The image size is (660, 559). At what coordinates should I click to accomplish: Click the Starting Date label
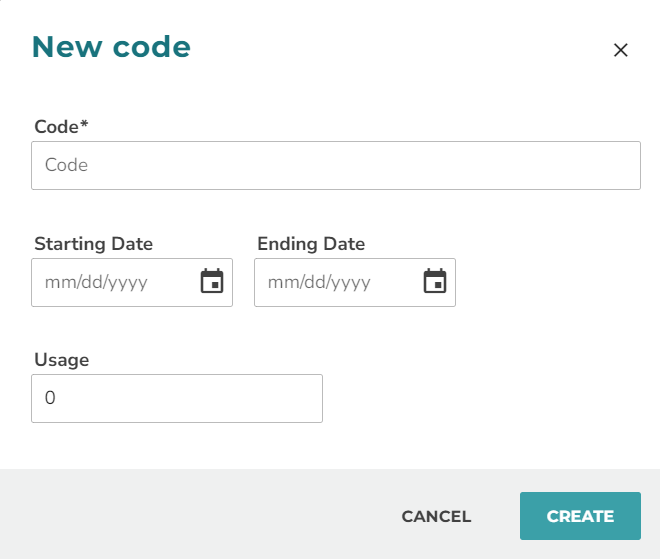tap(93, 244)
